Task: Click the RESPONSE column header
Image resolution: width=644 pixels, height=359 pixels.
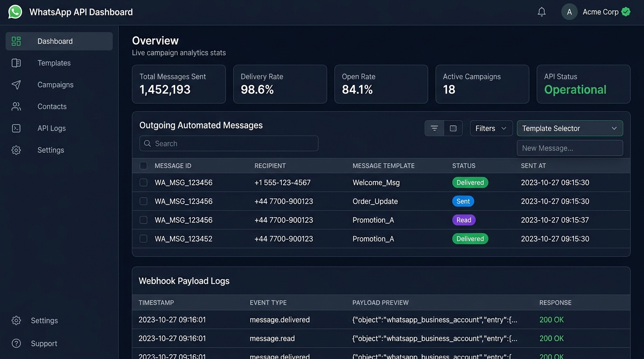Action: [x=556, y=302]
